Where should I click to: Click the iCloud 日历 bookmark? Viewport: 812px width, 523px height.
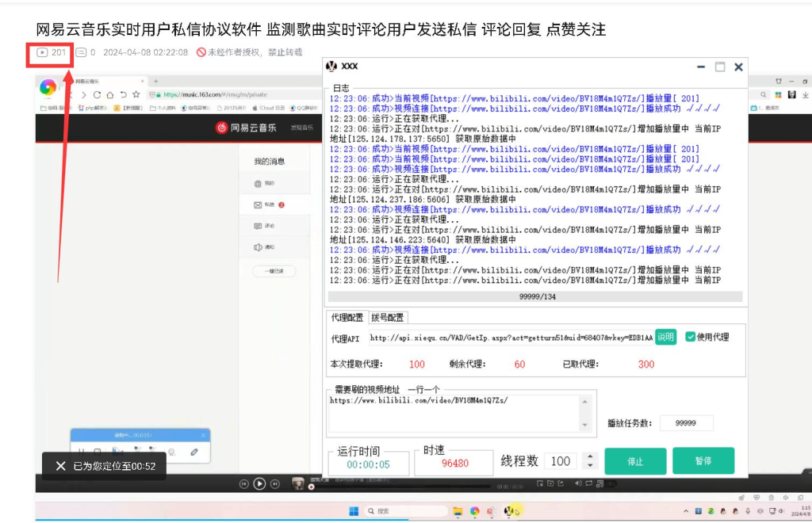tap(268, 108)
